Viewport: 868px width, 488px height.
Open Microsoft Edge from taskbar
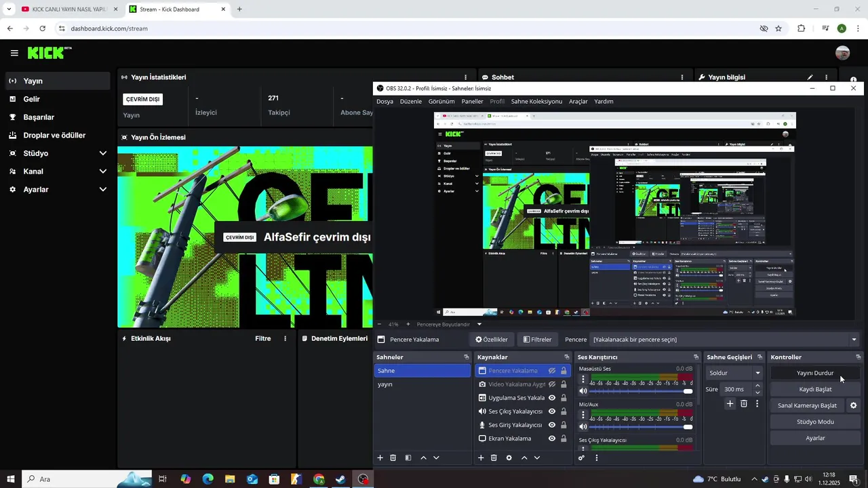pos(208,479)
